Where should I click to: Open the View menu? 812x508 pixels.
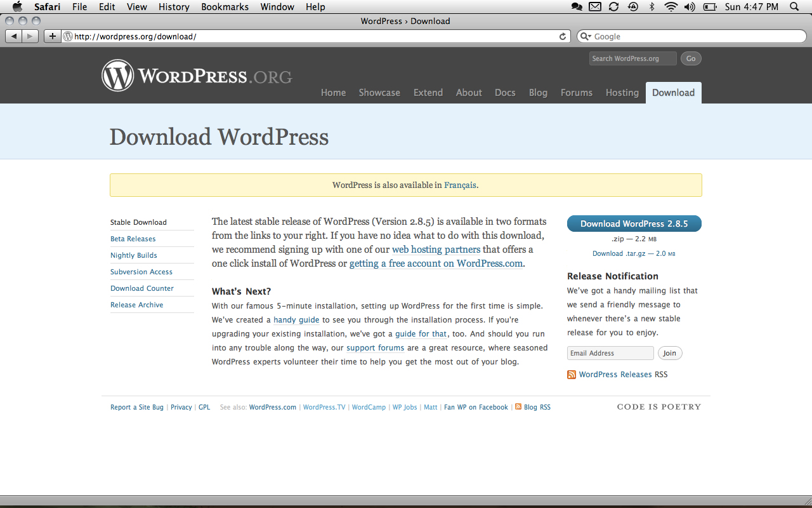click(x=137, y=7)
